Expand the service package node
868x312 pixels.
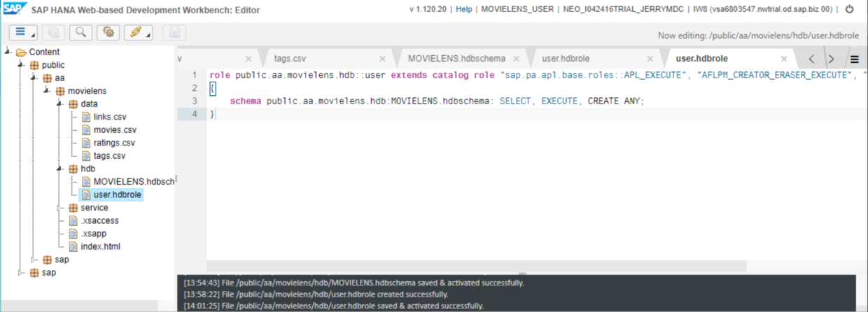(60, 208)
